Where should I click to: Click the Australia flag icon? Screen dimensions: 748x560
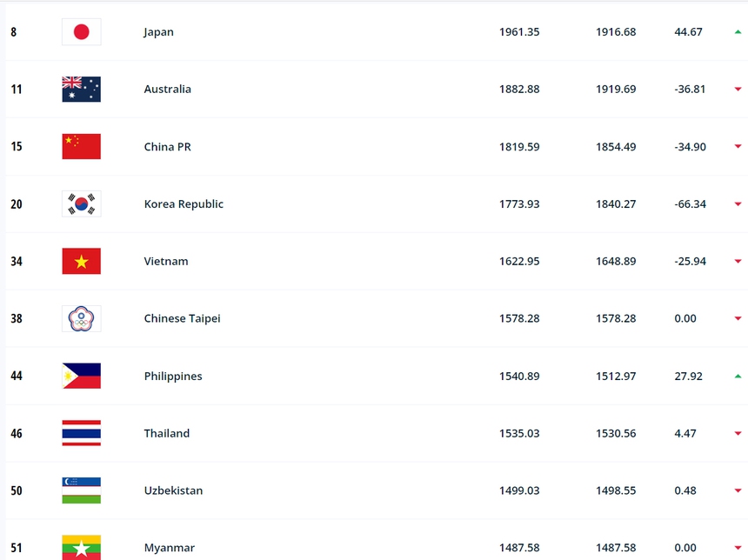pos(81,89)
